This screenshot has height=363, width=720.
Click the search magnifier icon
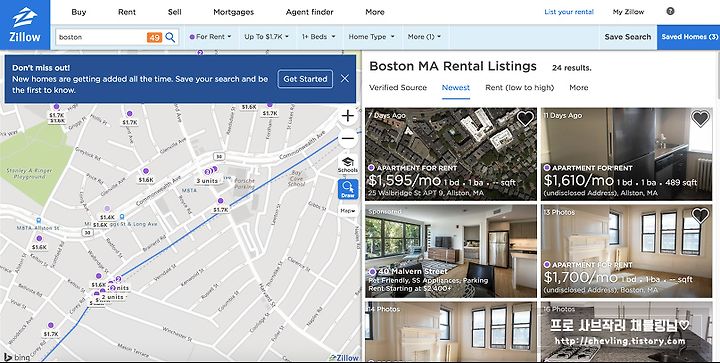pyautogui.click(x=170, y=37)
